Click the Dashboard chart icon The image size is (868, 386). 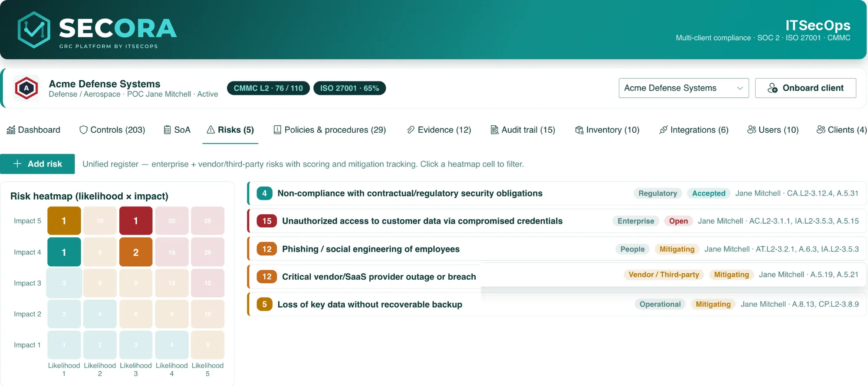[x=11, y=130]
